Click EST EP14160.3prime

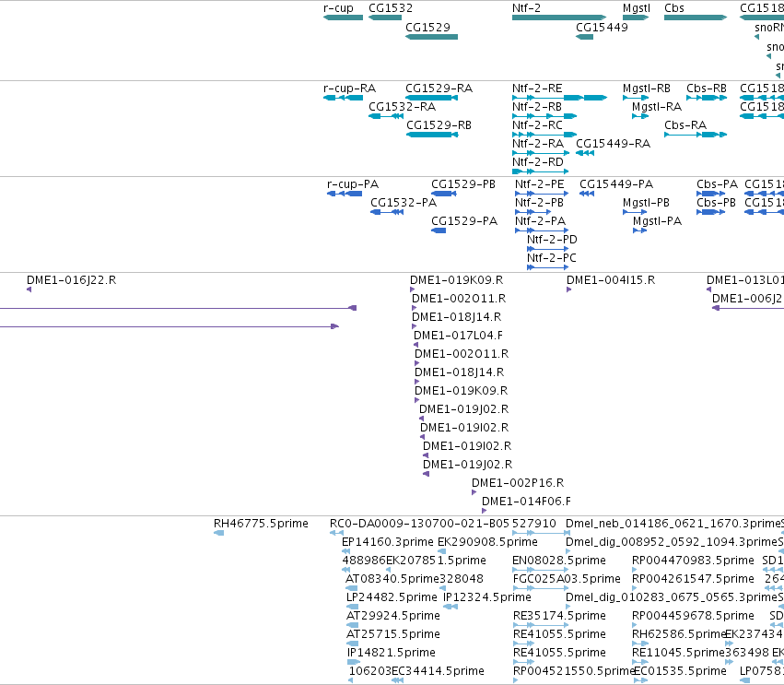click(x=346, y=551)
